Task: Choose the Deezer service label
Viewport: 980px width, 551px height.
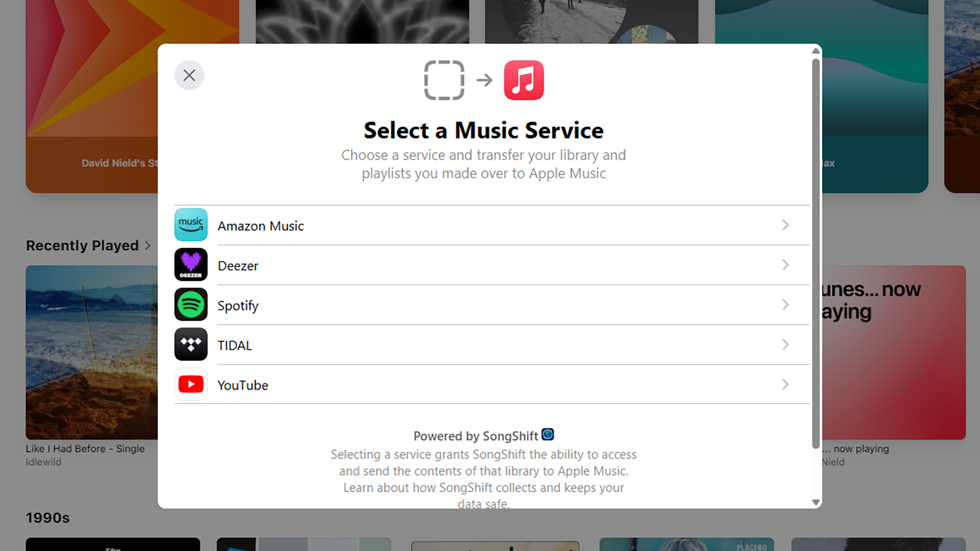Action: (238, 265)
